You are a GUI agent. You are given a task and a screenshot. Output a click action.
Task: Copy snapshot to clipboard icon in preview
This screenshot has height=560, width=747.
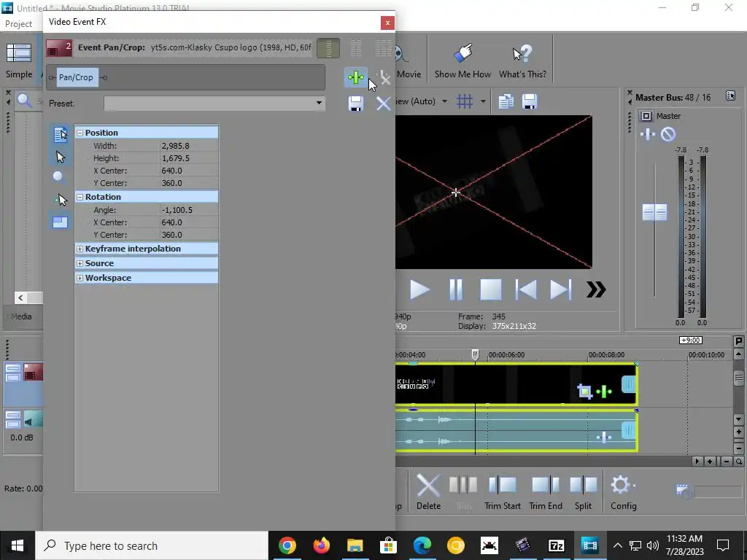[x=506, y=101]
